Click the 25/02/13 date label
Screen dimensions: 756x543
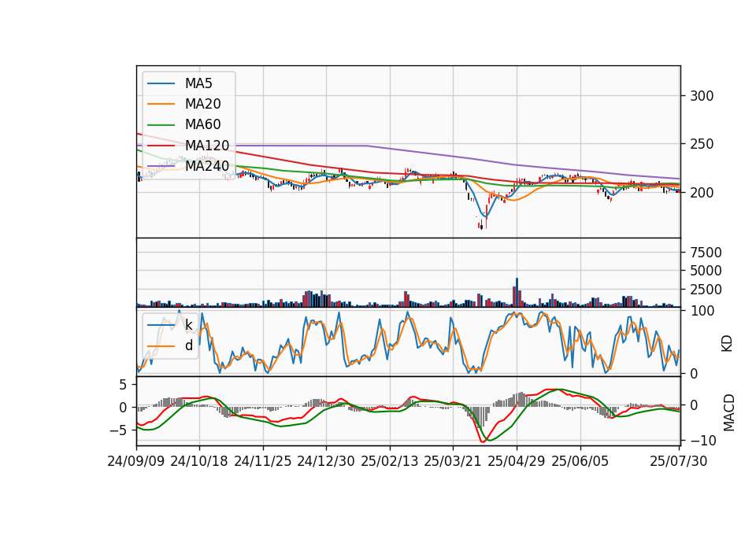[390, 461]
